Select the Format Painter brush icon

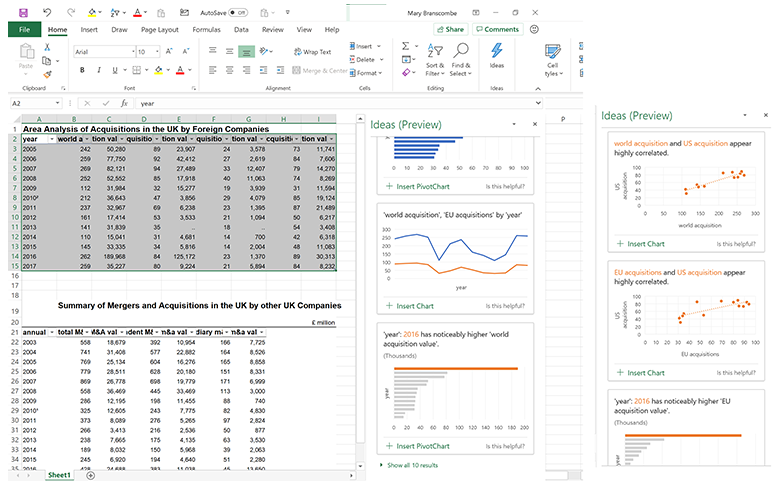point(47,74)
